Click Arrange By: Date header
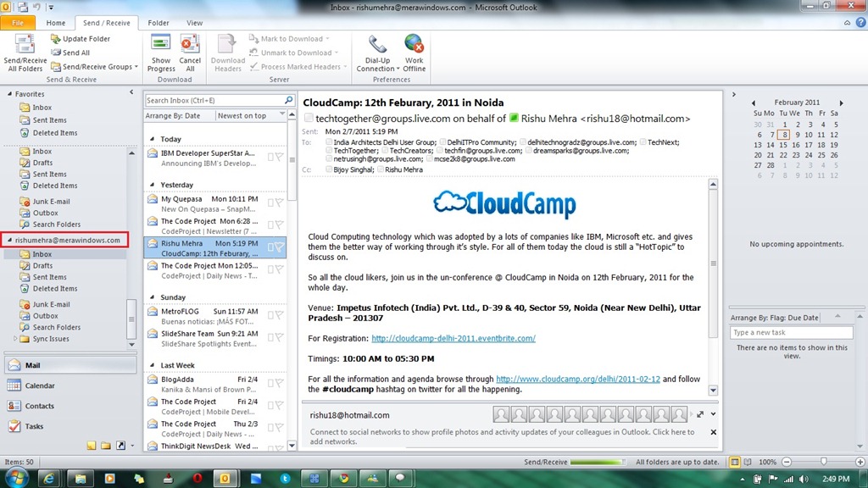The image size is (868, 488). [173, 115]
